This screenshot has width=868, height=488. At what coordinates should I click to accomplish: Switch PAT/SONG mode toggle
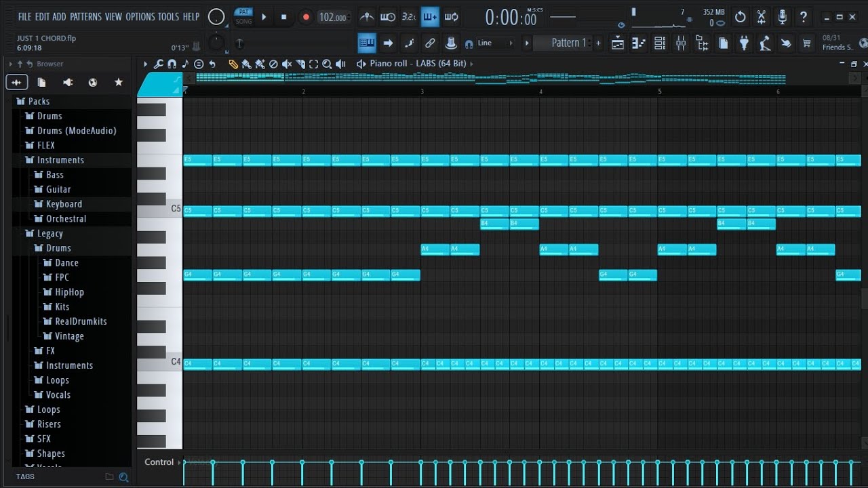243,17
